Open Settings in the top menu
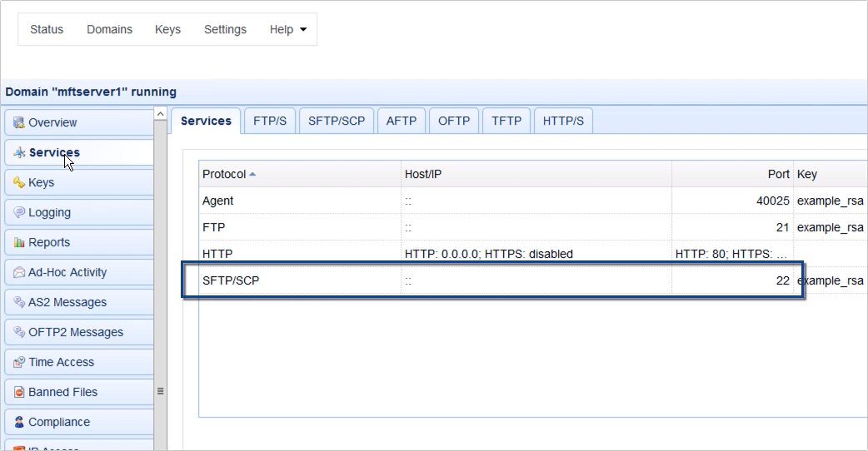 click(x=225, y=29)
